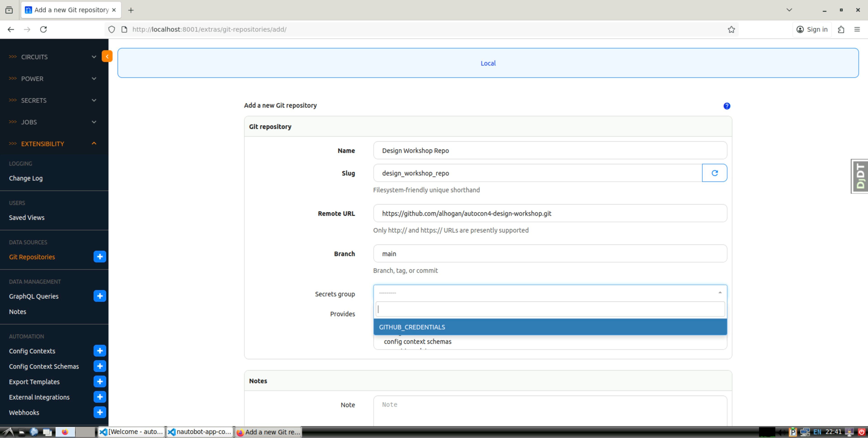
Task: Click plus icon next to Webhooks
Action: pos(99,412)
